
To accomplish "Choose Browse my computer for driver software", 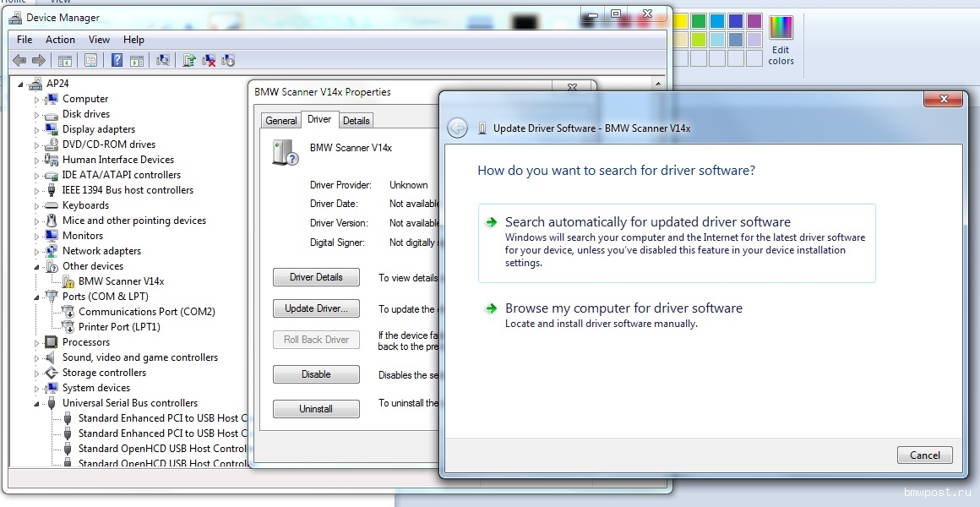I will [x=623, y=308].
